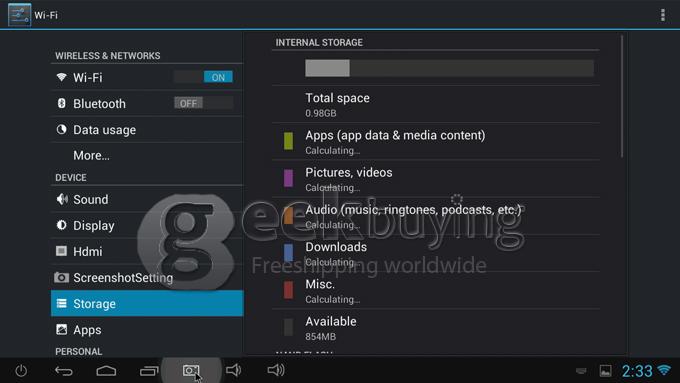This screenshot has height=383, width=680.
Task: Open Misc. storage row
Action: pos(436,291)
